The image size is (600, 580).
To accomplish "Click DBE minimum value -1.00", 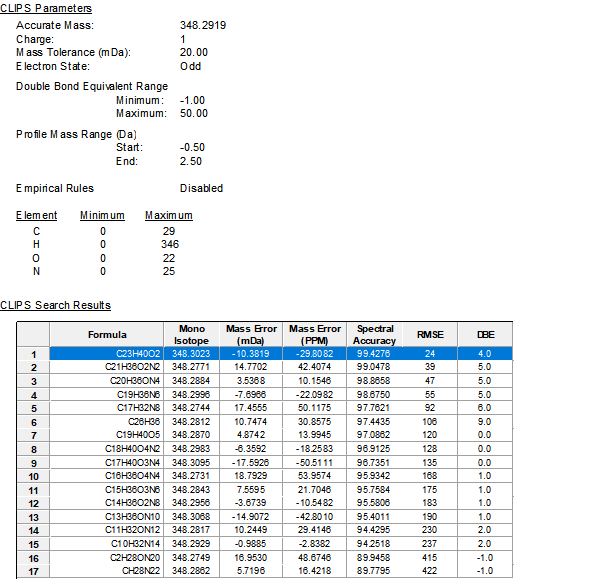I will 192,100.
